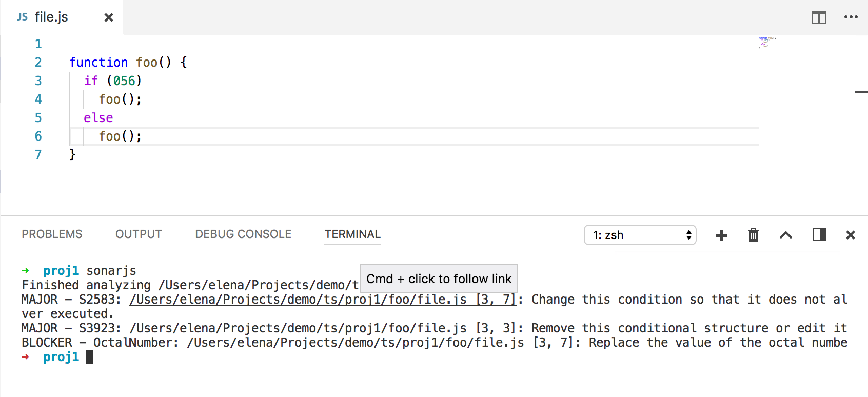This screenshot has width=868, height=397.
Task: Open the 1: zsh terminal selector dropdown
Action: coord(640,235)
